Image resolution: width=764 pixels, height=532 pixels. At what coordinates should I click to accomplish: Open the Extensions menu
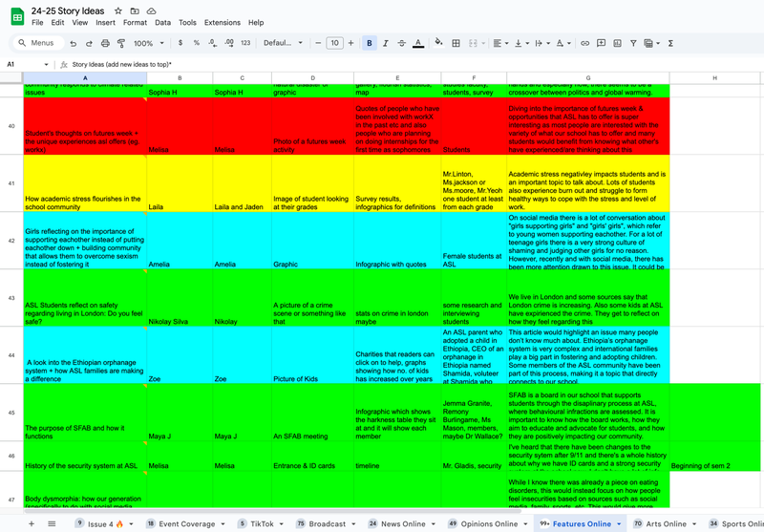coord(223,22)
